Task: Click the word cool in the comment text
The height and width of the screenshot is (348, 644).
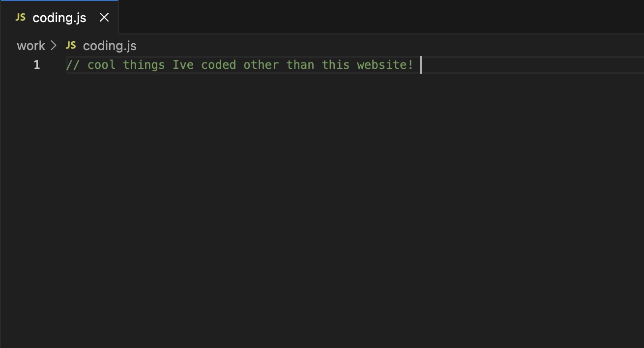Action: point(102,64)
